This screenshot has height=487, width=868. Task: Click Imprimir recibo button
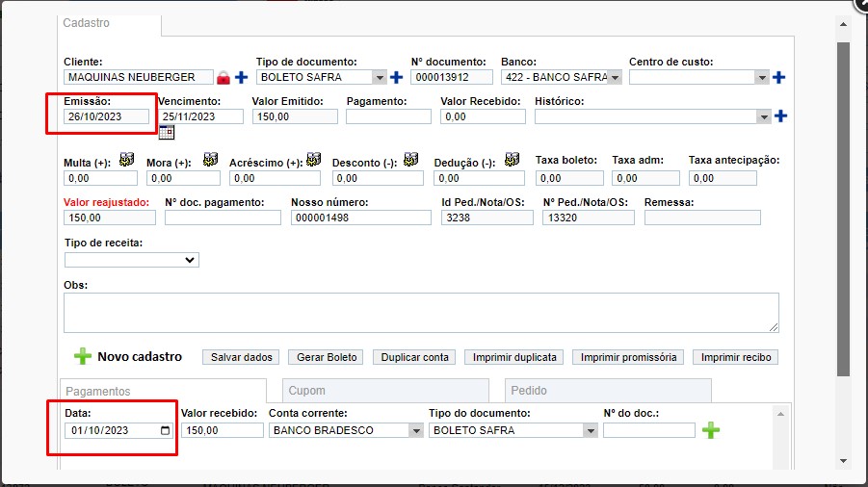coord(736,357)
